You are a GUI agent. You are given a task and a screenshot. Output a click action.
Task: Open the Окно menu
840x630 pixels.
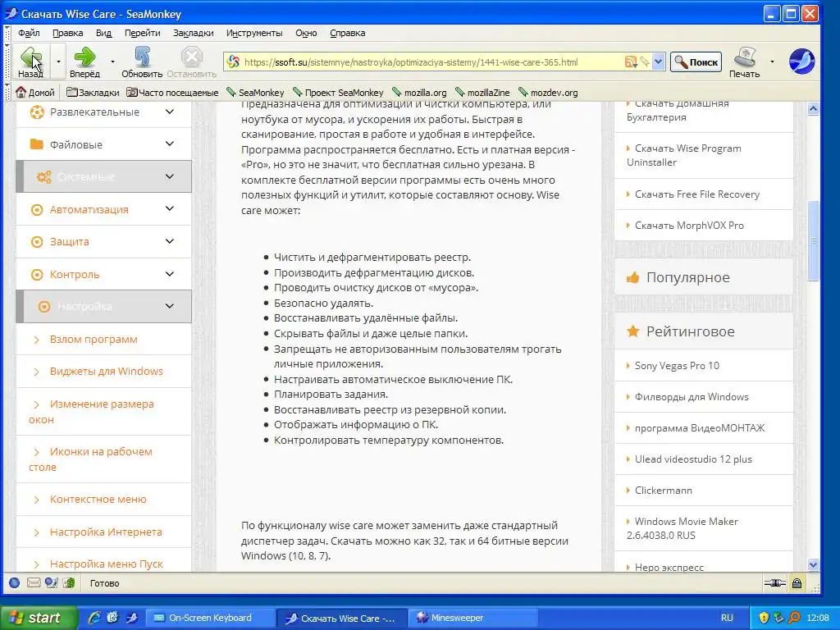(x=306, y=33)
